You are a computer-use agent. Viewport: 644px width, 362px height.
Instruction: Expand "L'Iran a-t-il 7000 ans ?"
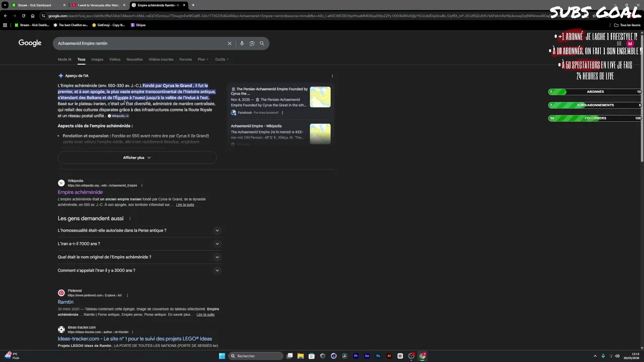pyautogui.click(x=139, y=244)
